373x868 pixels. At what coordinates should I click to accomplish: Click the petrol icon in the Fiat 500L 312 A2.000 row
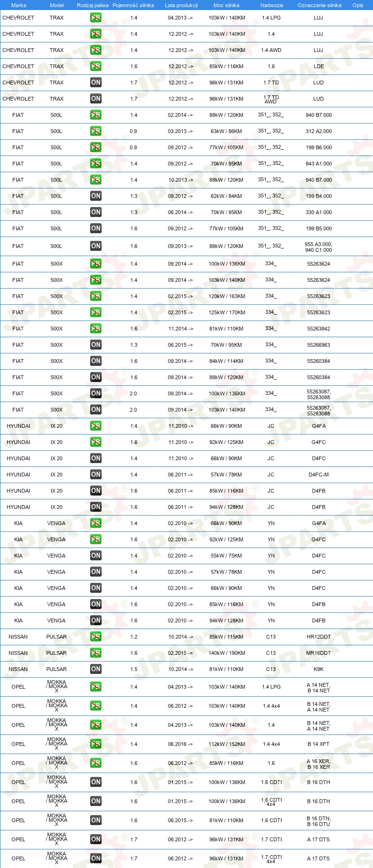click(x=96, y=131)
